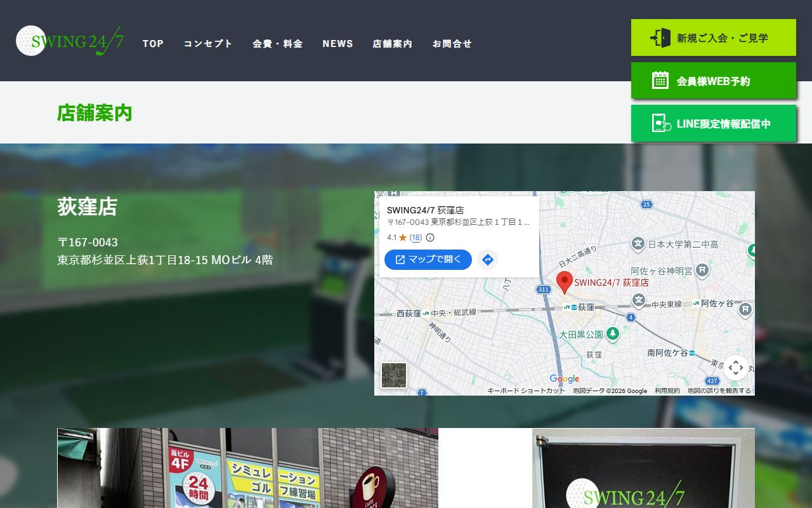Click 地図の誤りを報告する link
This screenshot has width=812, height=508.
tap(719, 391)
